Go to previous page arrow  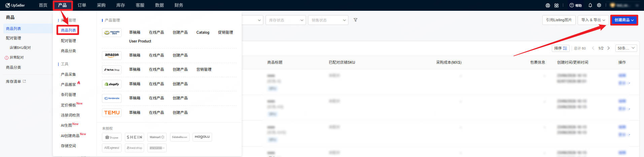(593, 48)
